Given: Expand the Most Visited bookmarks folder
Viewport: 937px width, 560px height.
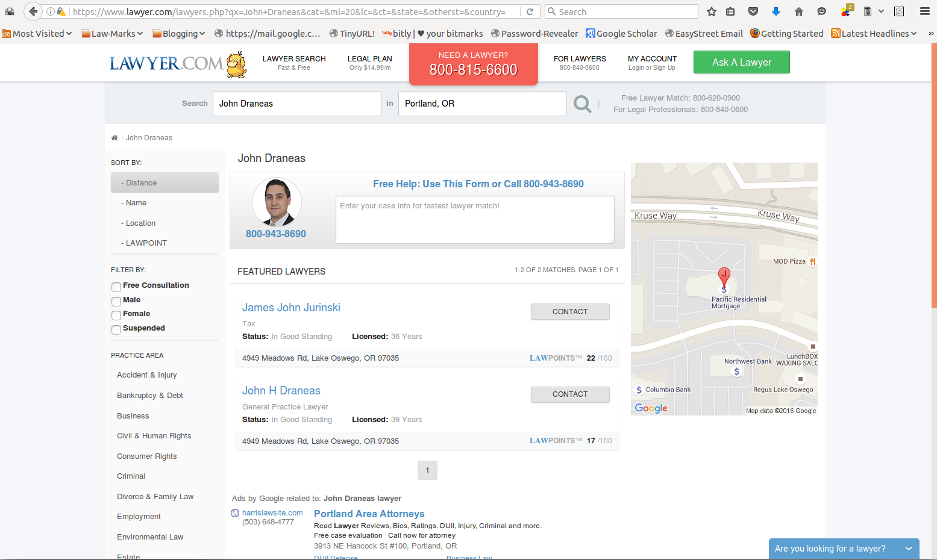Looking at the screenshot, I should (37, 34).
